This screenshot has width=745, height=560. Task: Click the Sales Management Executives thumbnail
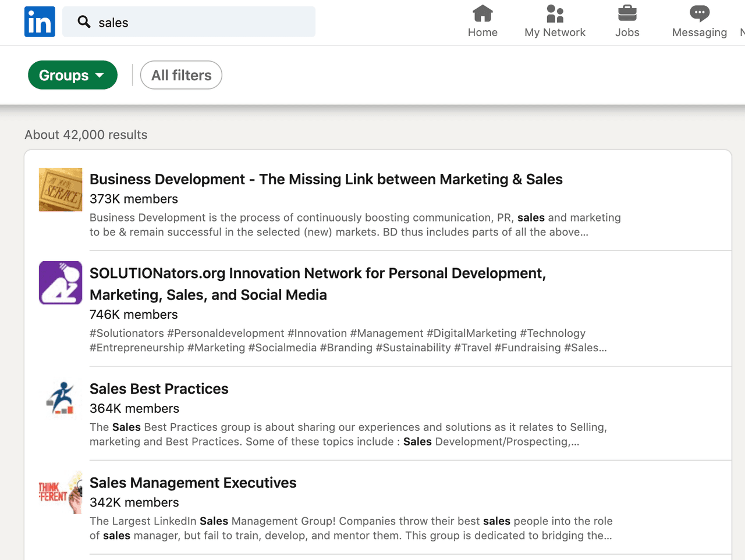(60, 493)
